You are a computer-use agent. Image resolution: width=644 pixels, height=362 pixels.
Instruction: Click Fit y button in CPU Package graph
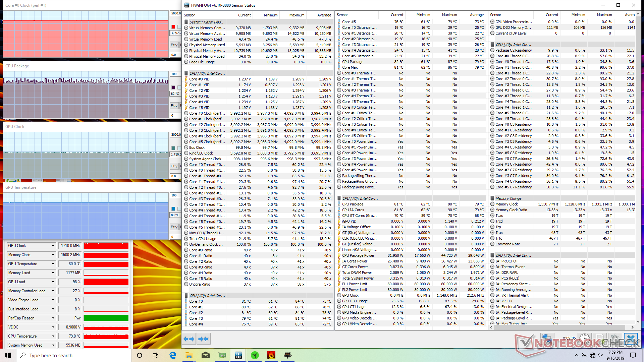point(174,106)
